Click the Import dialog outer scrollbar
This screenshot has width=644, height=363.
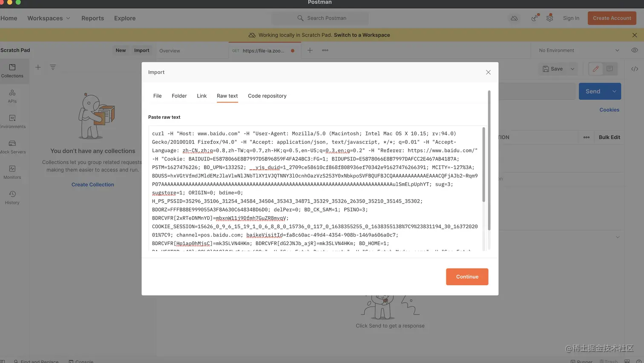[489, 160]
